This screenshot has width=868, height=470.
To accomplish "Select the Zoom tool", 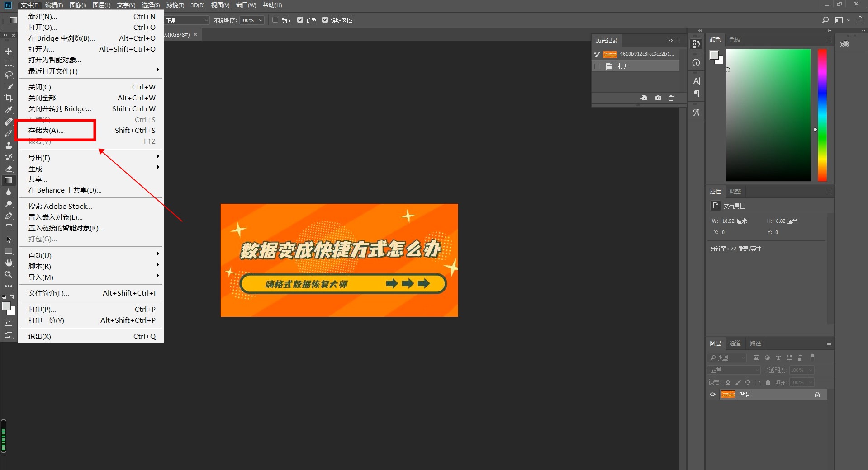I will [9, 274].
